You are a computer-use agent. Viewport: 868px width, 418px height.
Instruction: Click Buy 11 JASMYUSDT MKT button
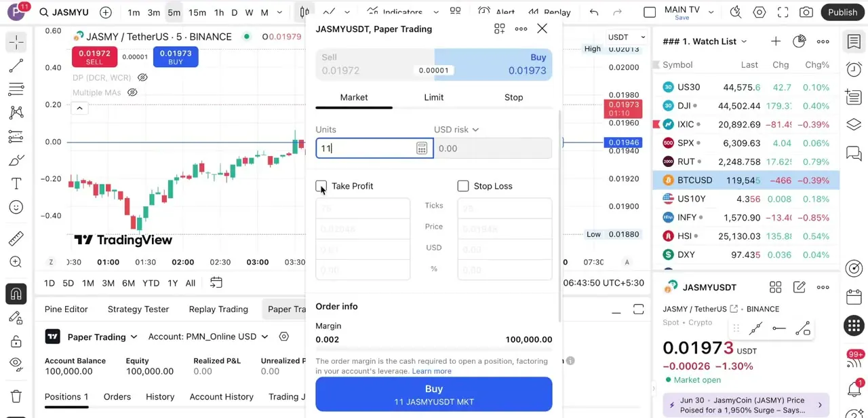tap(434, 394)
